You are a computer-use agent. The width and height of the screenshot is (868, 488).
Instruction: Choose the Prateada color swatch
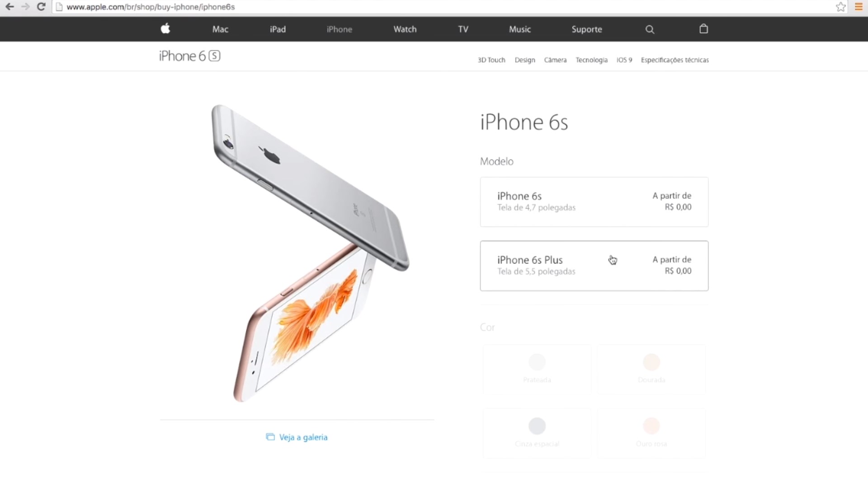coord(537,369)
